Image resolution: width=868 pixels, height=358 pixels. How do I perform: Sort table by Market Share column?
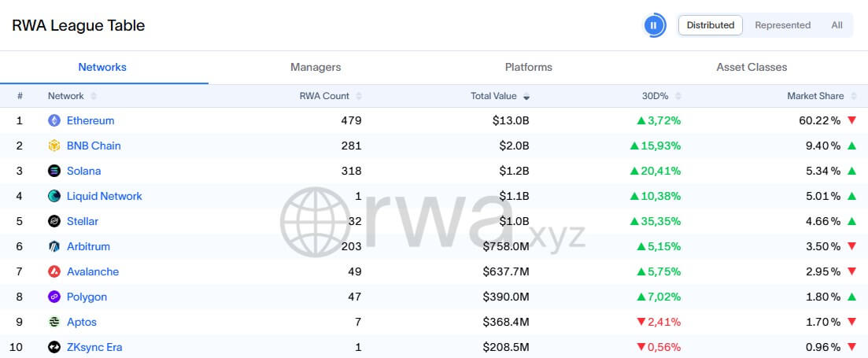point(815,96)
